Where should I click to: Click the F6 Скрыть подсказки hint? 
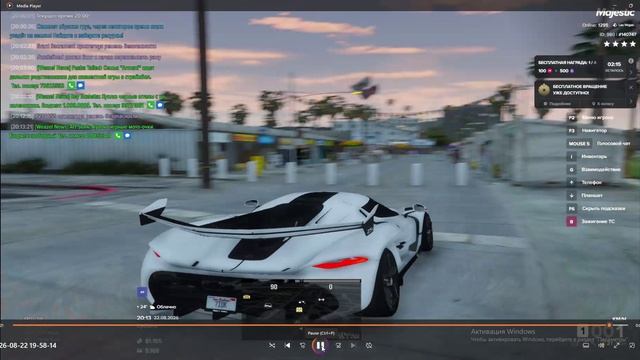tap(596, 209)
